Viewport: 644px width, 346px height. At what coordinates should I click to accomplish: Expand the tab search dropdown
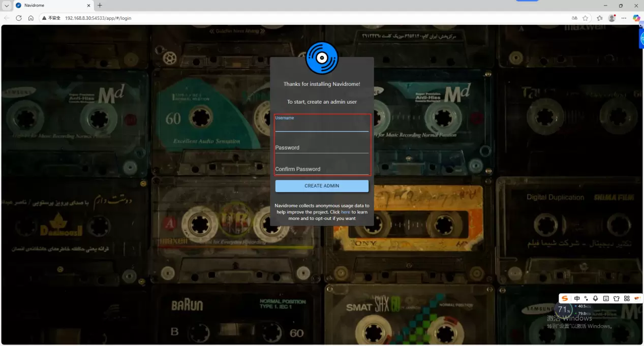(x=7, y=6)
